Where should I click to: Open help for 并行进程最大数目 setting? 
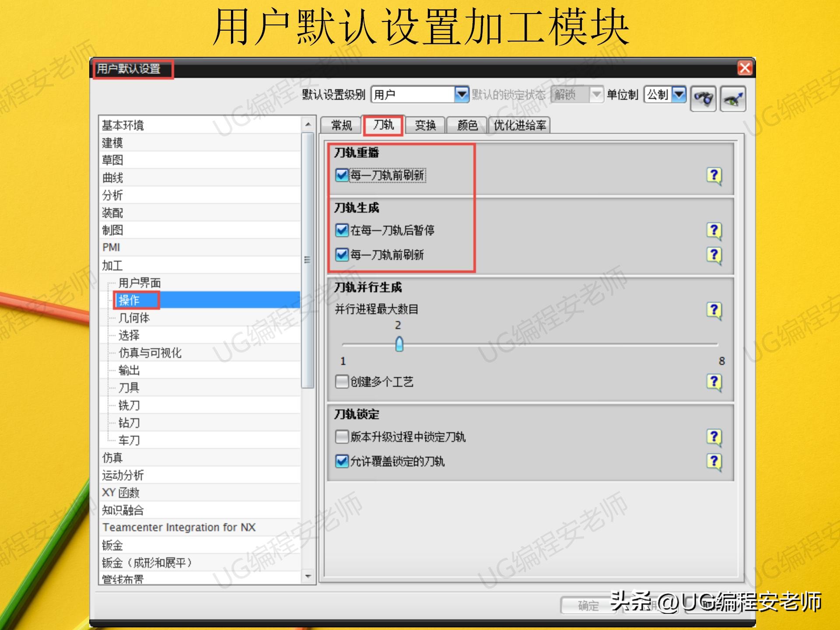click(714, 311)
